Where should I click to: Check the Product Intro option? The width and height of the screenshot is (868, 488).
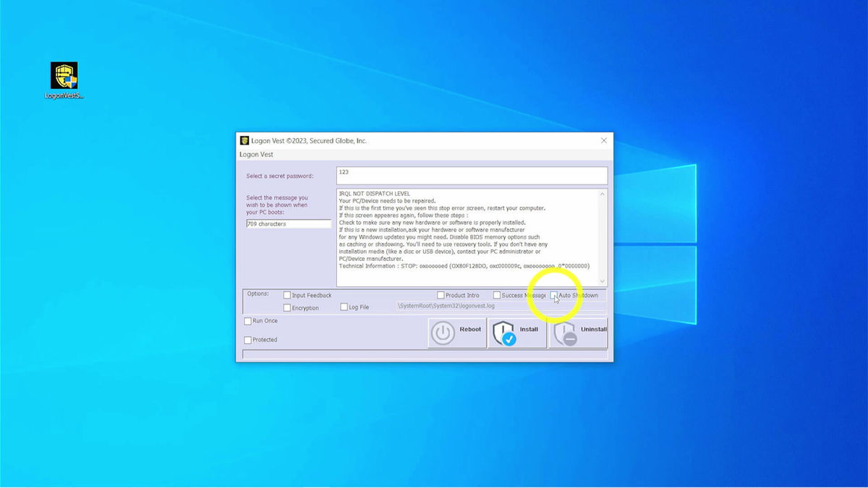[441, 295]
